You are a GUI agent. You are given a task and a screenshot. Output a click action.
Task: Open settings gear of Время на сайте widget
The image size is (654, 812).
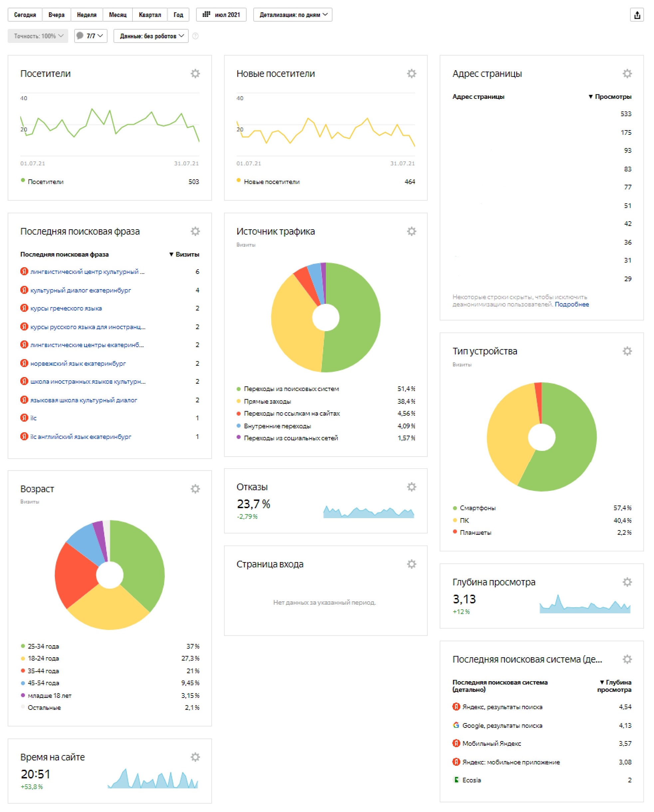point(195,757)
